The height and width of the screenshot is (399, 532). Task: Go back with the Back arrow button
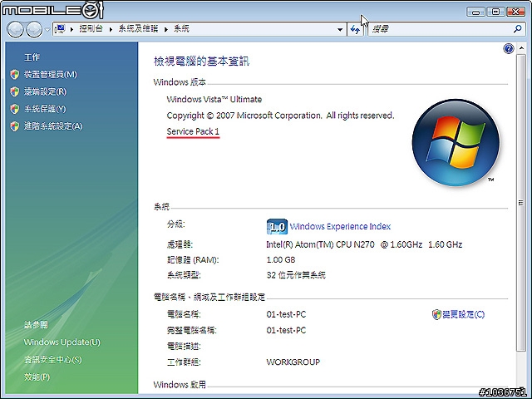(15, 30)
